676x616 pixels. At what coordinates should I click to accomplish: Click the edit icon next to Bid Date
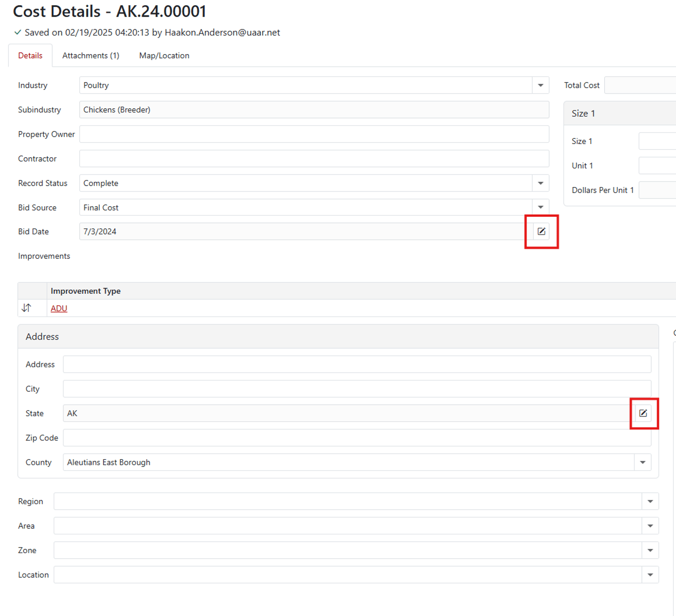(541, 231)
